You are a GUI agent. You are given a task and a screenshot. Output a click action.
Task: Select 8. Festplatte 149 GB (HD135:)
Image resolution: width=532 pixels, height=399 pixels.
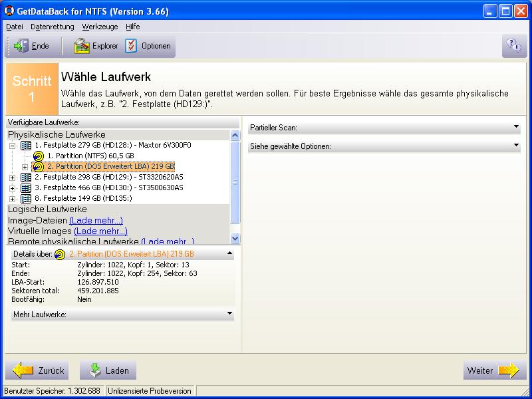tap(84, 198)
